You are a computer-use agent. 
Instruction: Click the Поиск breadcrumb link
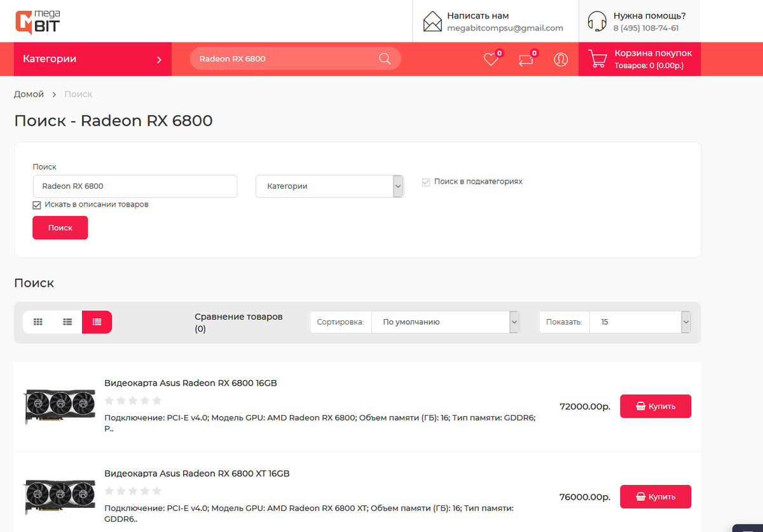[x=78, y=94]
